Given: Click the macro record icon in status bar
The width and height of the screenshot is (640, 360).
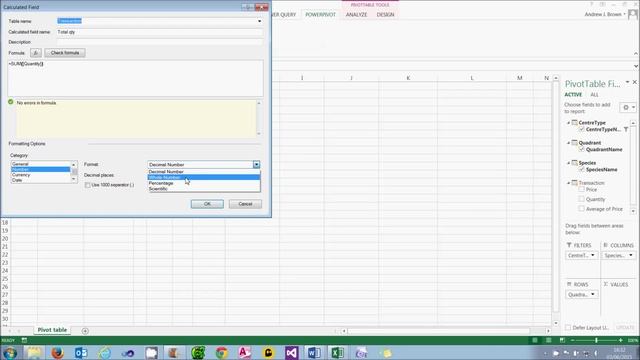Looking at the screenshot, I should [24, 340].
